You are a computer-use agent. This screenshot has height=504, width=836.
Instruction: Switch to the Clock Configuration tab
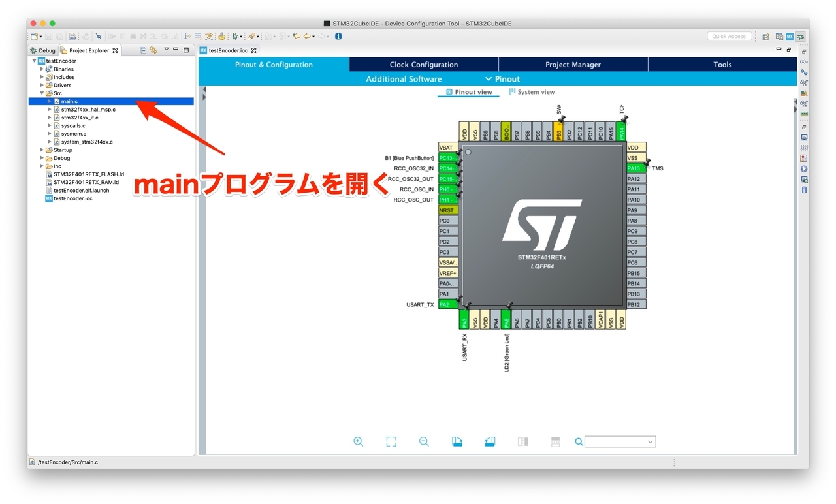tap(423, 64)
